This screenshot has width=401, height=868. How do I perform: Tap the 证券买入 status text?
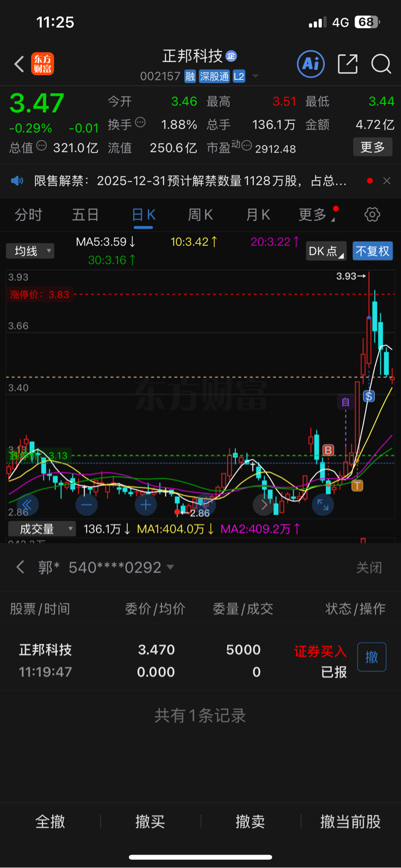pos(321,651)
